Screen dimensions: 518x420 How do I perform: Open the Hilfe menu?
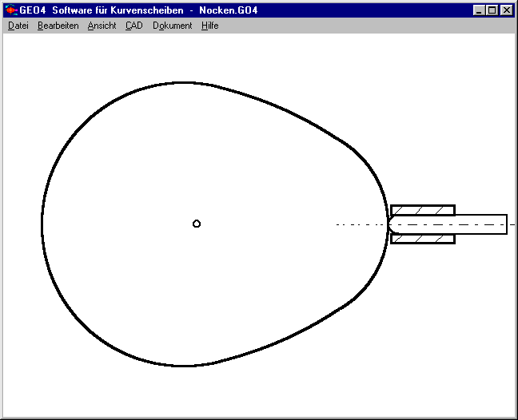[210, 26]
